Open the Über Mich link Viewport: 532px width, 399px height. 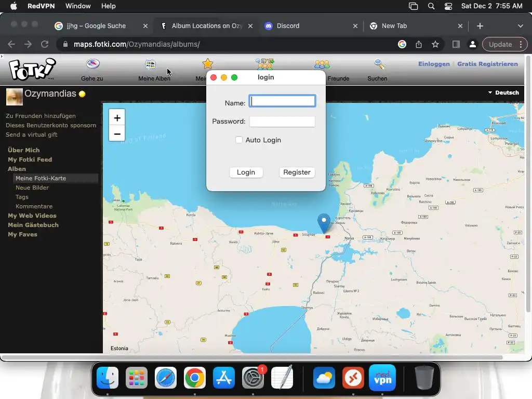pos(24,150)
